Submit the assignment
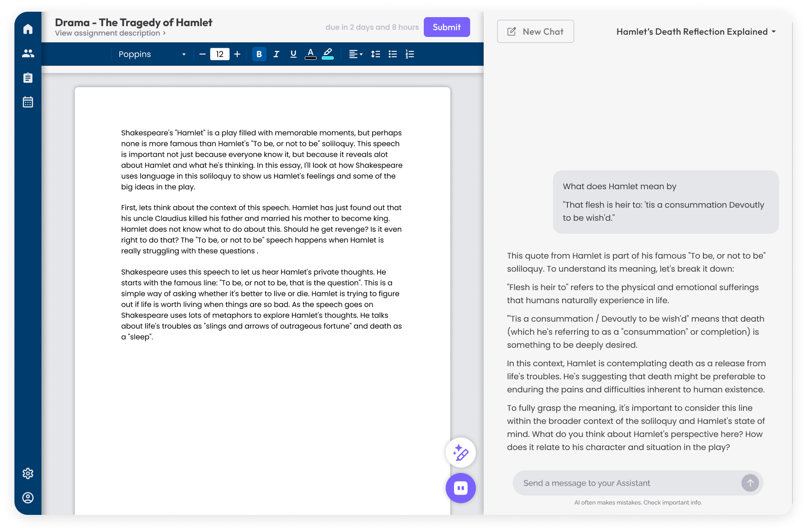Image resolution: width=807 pixels, height=532 pixels. (446, 27)
